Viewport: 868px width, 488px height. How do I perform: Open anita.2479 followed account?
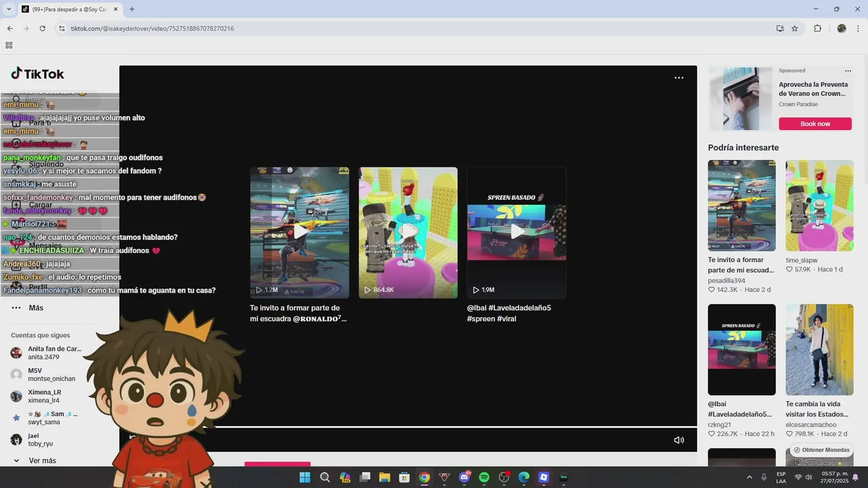46,353
